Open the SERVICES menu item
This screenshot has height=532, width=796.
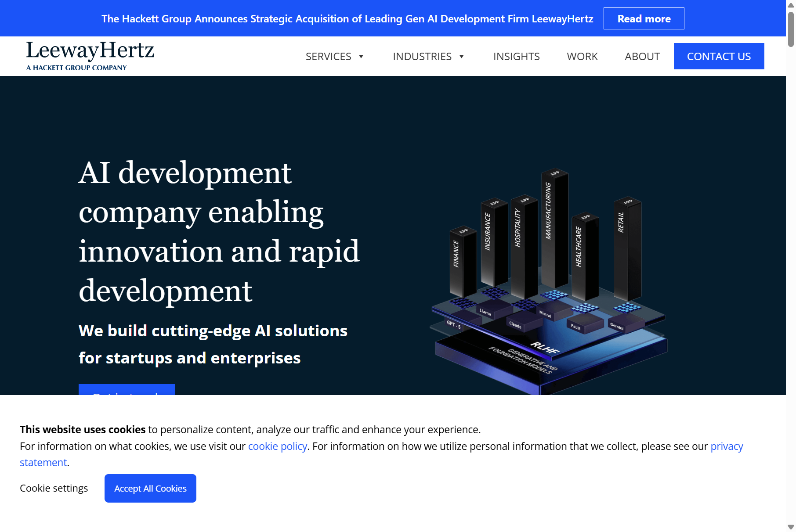tap(328, 57)
